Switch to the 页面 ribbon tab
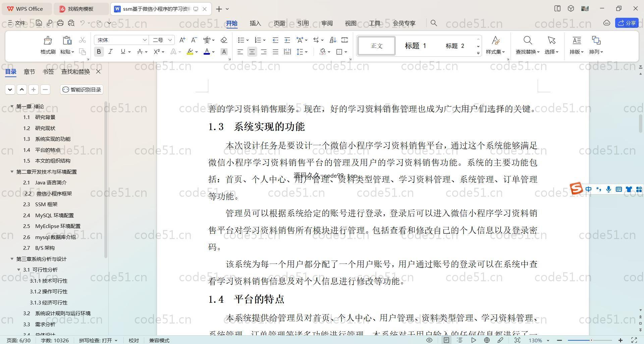Image resolution: width=644 pixels, height=344 pixels. 279,23
